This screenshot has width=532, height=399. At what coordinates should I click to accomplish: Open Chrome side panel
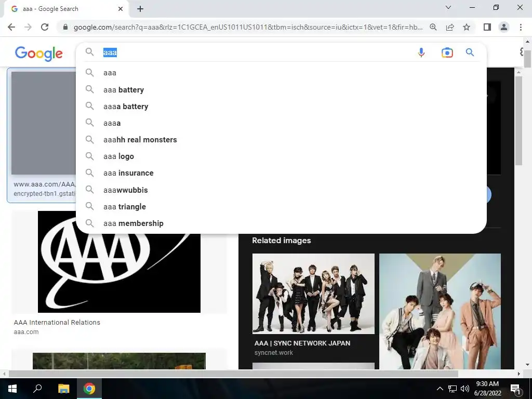487,27
